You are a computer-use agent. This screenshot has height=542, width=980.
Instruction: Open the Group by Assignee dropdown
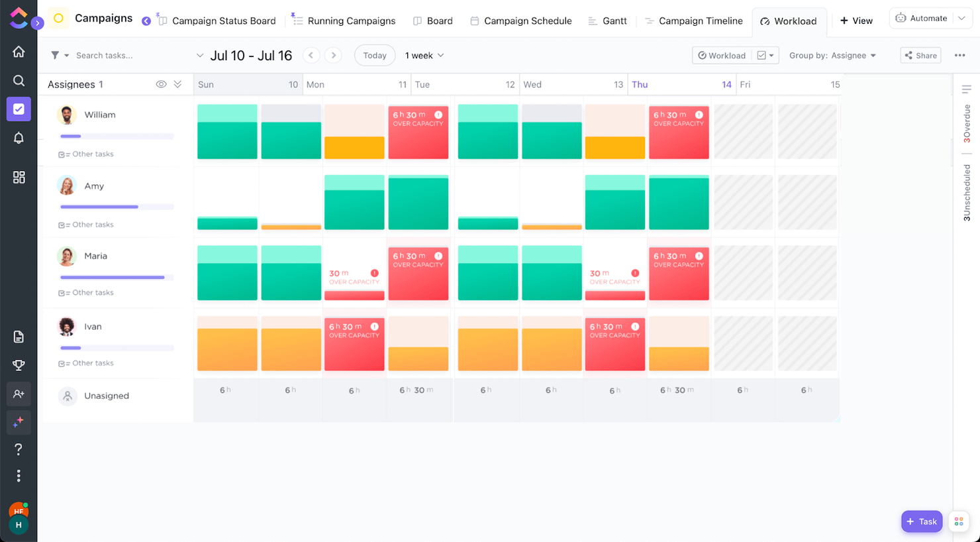click(x=832, y=56)
